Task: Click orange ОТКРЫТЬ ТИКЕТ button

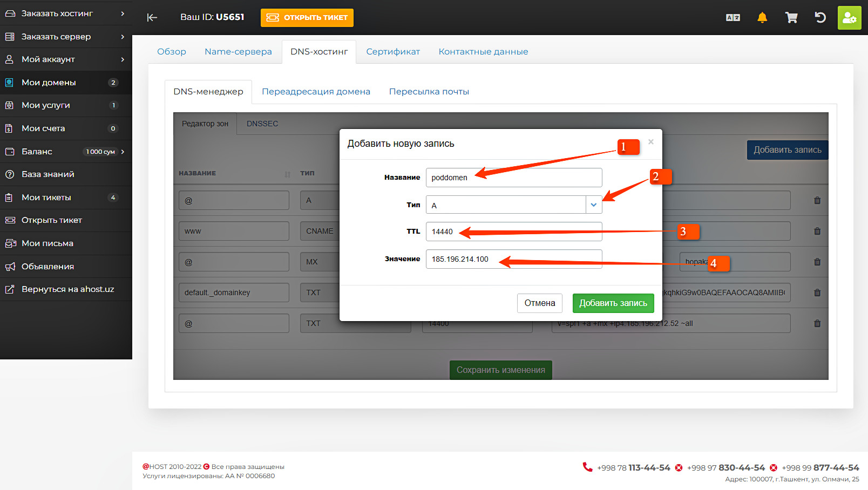Action: [x=307, y=17]
